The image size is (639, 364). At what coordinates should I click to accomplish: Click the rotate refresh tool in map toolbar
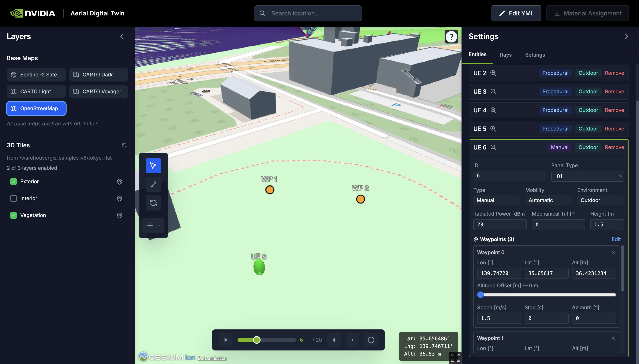(x=153, y=203)
